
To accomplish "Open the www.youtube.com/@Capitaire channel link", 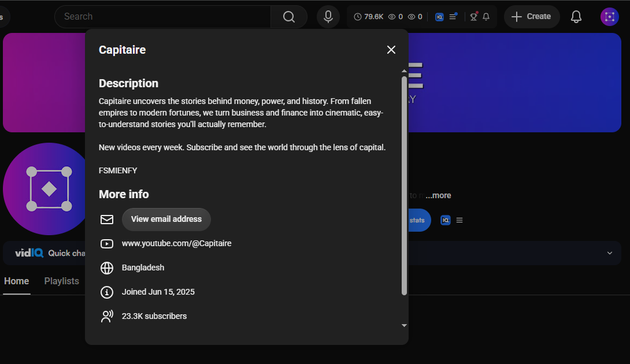I will [x=176, y=243].
